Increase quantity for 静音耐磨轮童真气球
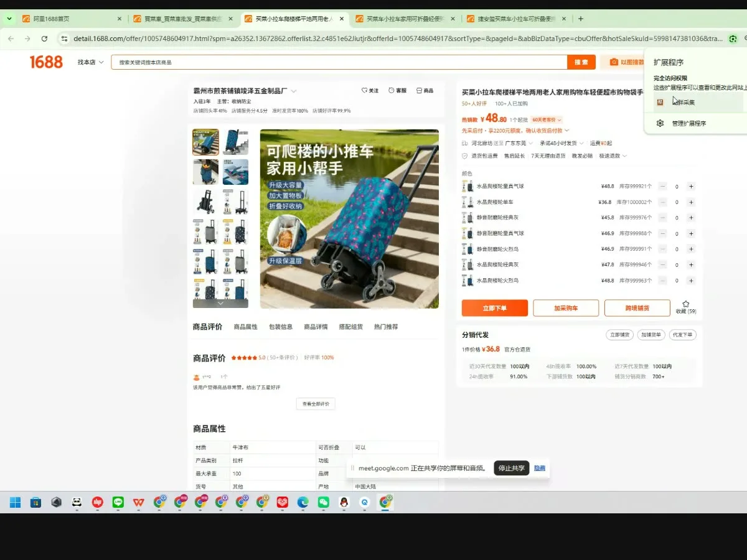 coord(691,233)
